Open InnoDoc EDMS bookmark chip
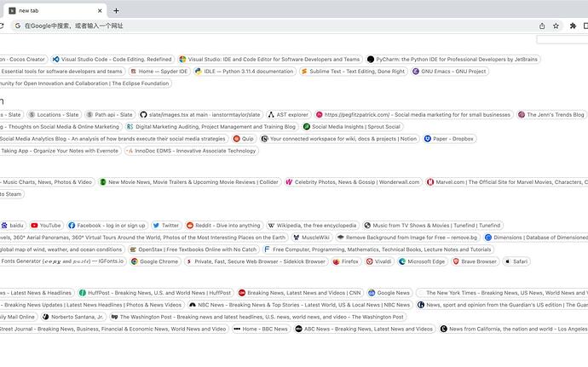 click(x=191, y=151)
